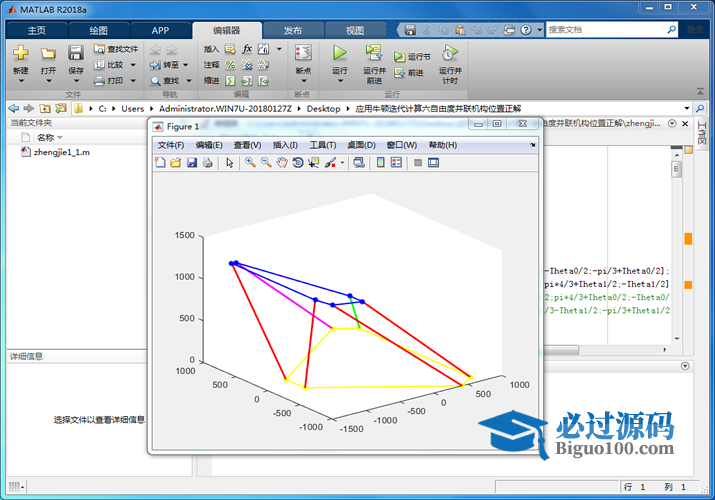
Task: Select the Rotate 3D tool
Action: tap(298, 163)
